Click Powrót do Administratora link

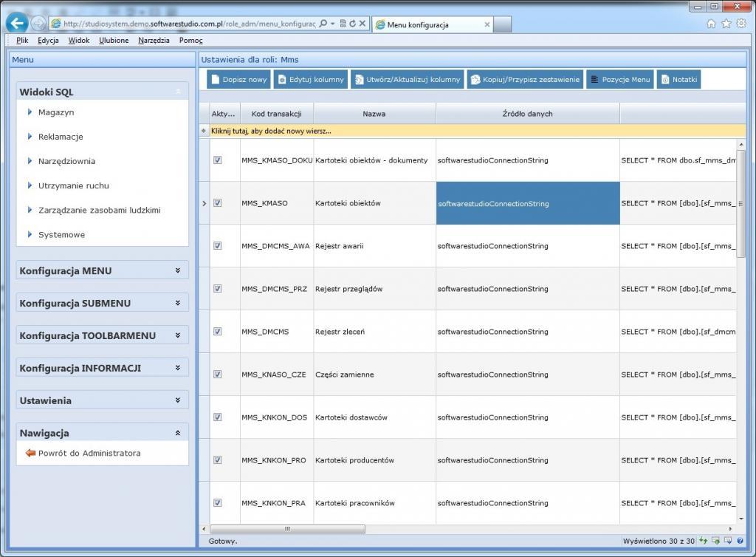89,453
